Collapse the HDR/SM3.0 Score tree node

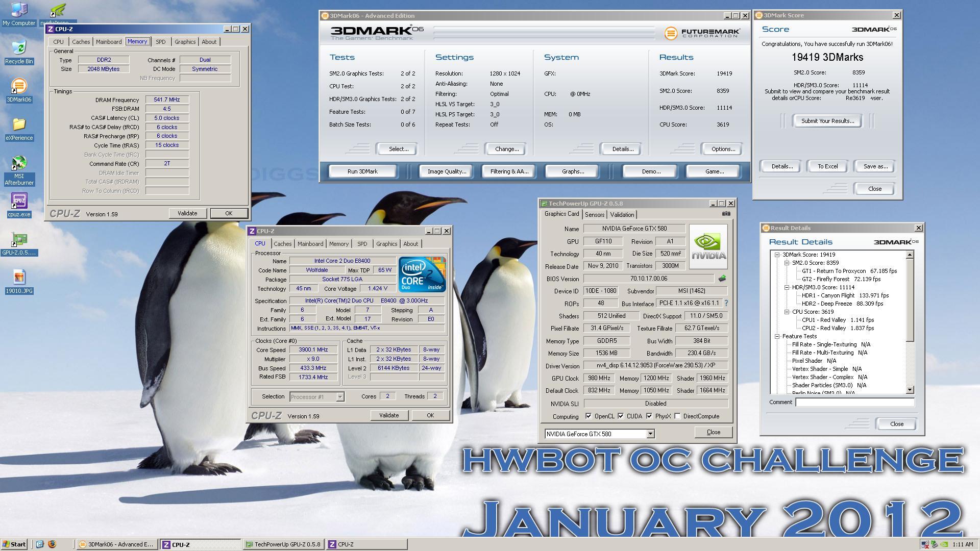click(787, 287)
